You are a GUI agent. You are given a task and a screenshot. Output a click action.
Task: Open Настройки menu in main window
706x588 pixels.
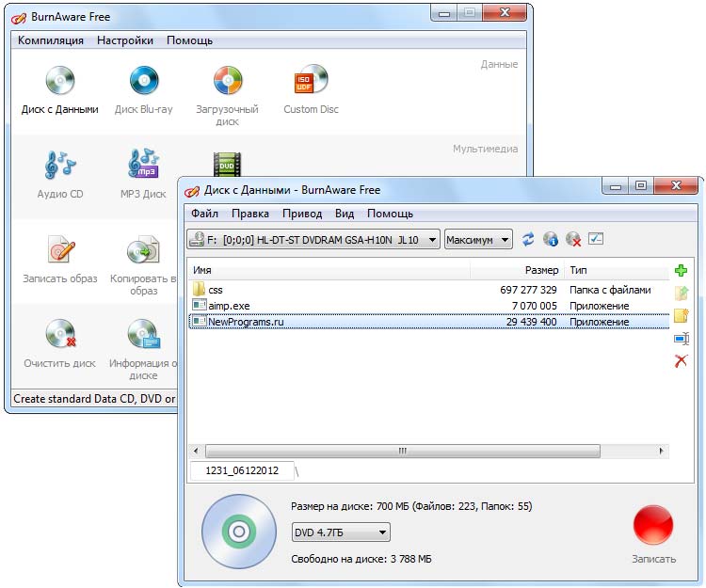click(x=124, y=40)
